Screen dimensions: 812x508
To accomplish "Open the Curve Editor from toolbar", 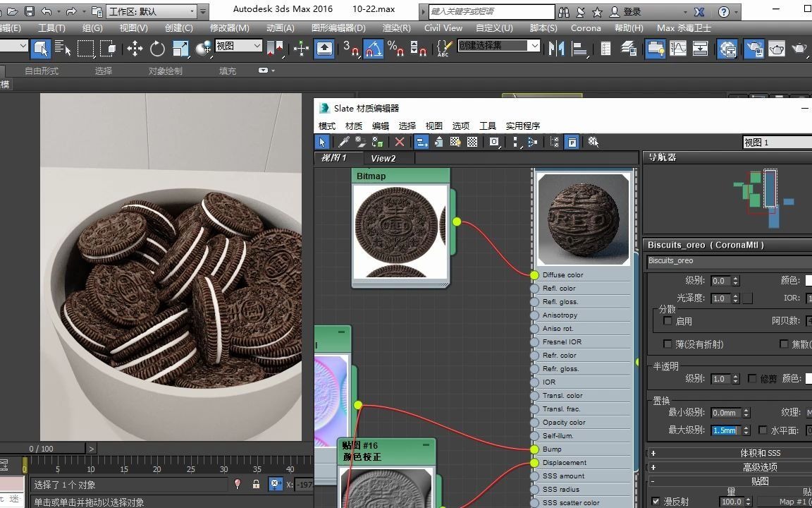I will [x=678, y=48].
